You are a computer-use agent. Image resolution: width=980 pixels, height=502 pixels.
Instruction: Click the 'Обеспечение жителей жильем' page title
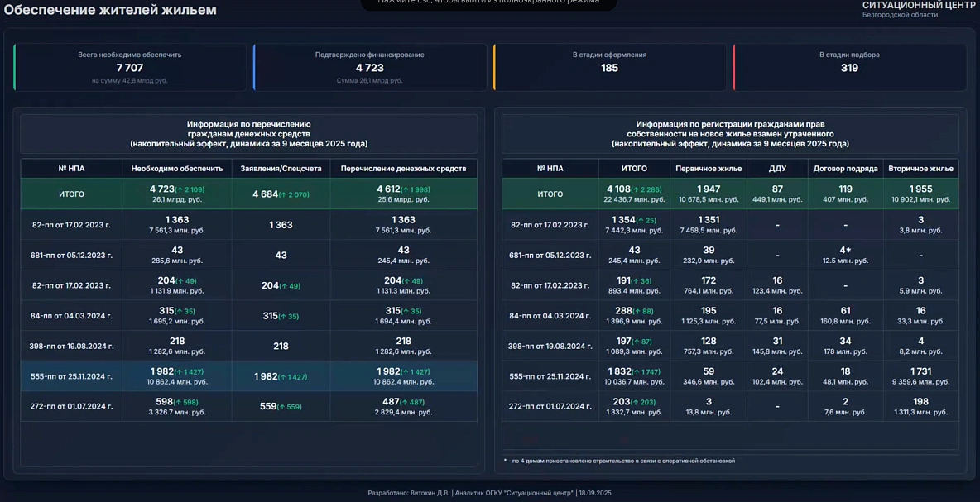point(110,10)
